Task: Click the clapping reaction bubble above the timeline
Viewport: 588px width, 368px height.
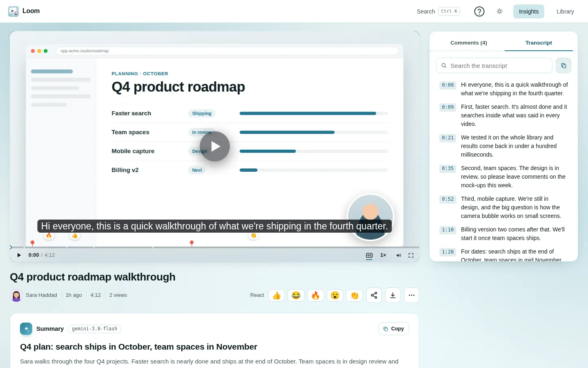Action: 254,236
